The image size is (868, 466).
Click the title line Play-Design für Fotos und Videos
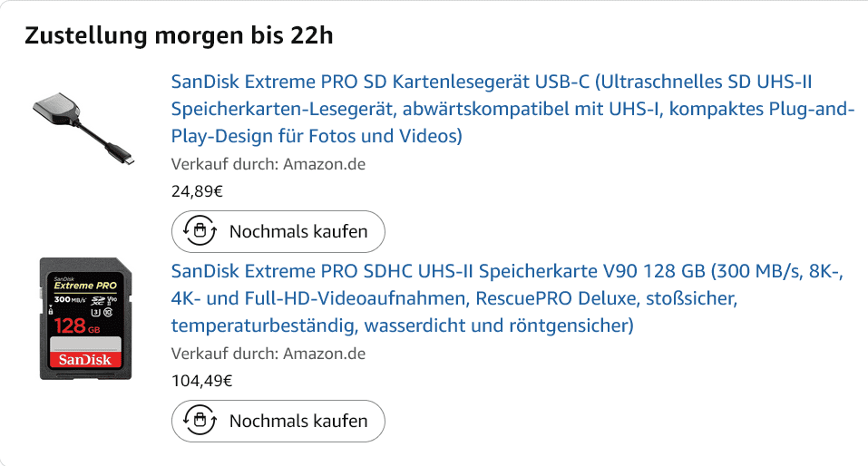(x=317, y=137)
